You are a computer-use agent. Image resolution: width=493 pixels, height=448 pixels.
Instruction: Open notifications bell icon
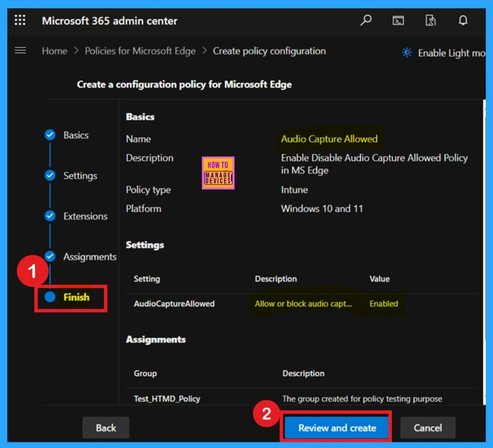463,21
